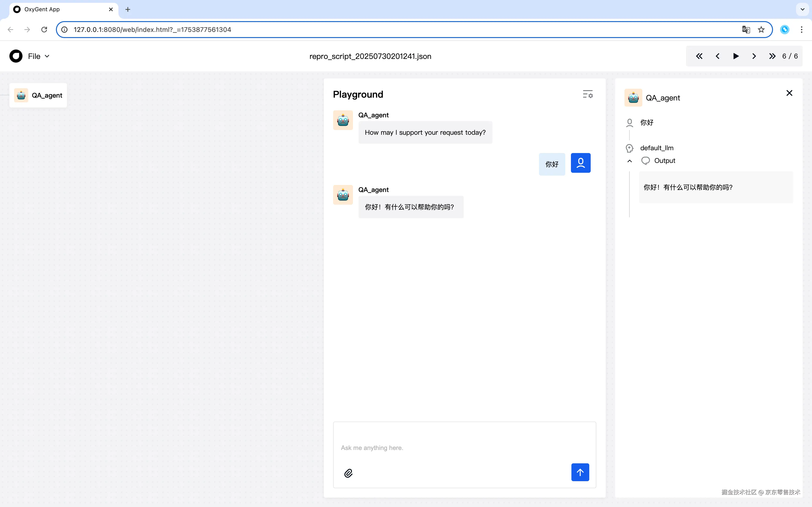
Task: Select default_llm node in trace panel
Action: click(x=656, y=148)
